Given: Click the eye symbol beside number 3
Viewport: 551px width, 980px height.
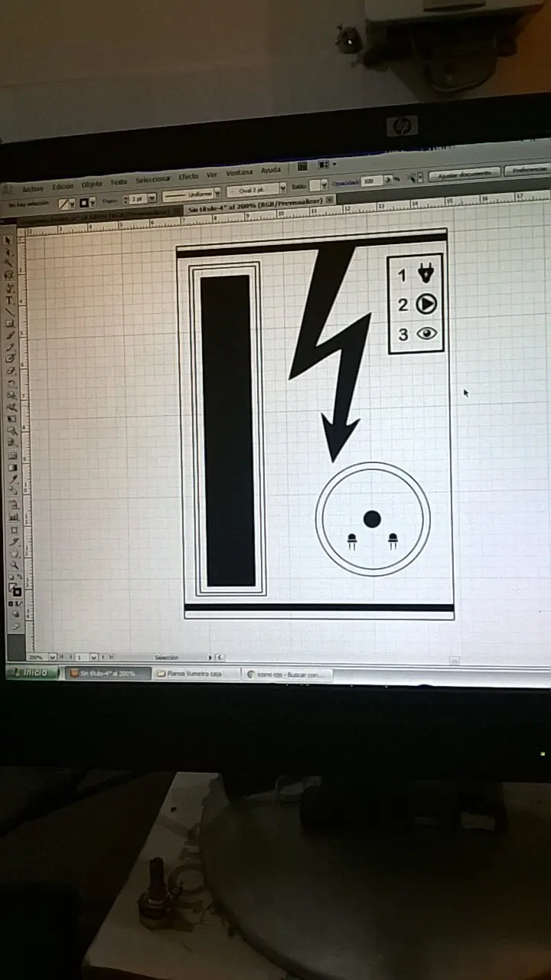Looking at the screenshot, I should click(x=426, y=334).
